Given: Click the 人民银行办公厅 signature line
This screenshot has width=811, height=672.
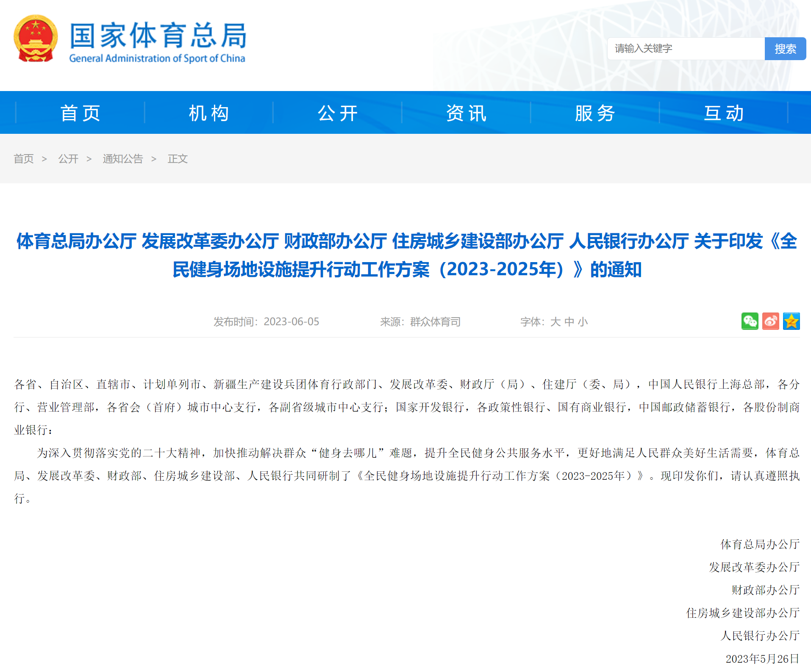Looking at the screenshot, I should pyautogui.click(x=760, y=636).
